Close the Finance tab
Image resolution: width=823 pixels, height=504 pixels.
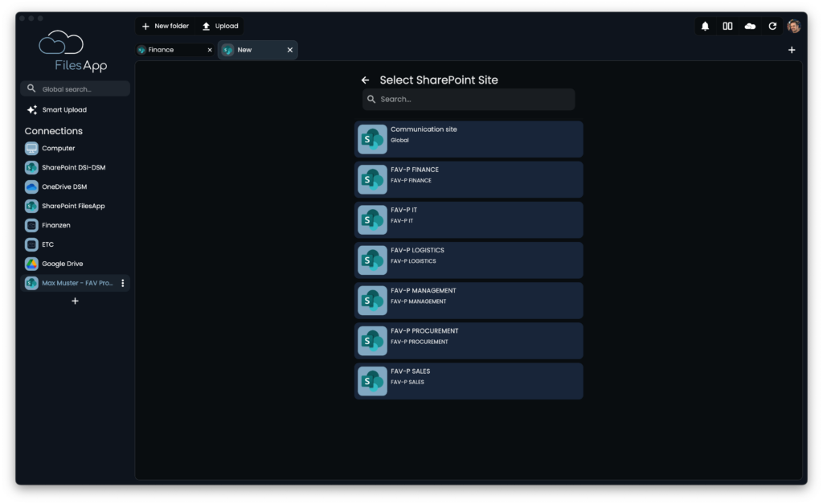(x=210, y=50)
